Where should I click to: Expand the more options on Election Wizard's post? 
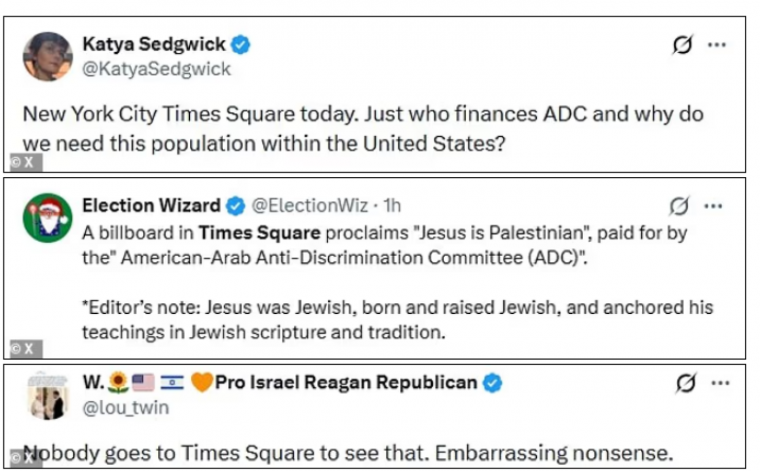(713, 206)
